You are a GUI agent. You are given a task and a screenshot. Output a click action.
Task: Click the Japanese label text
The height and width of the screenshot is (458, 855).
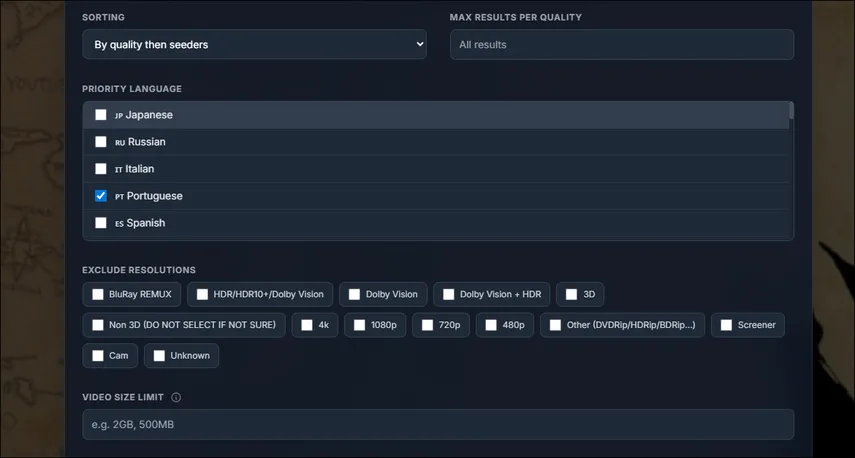(149, 115)
